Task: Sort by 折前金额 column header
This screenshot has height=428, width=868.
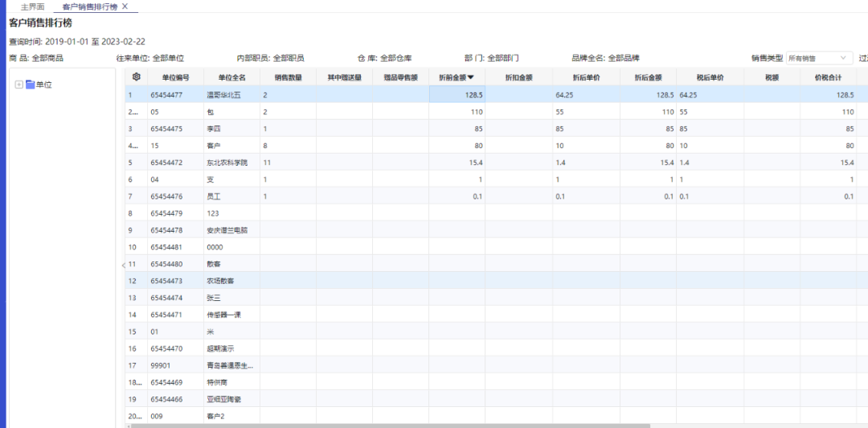Action: [x=457, y=77]
